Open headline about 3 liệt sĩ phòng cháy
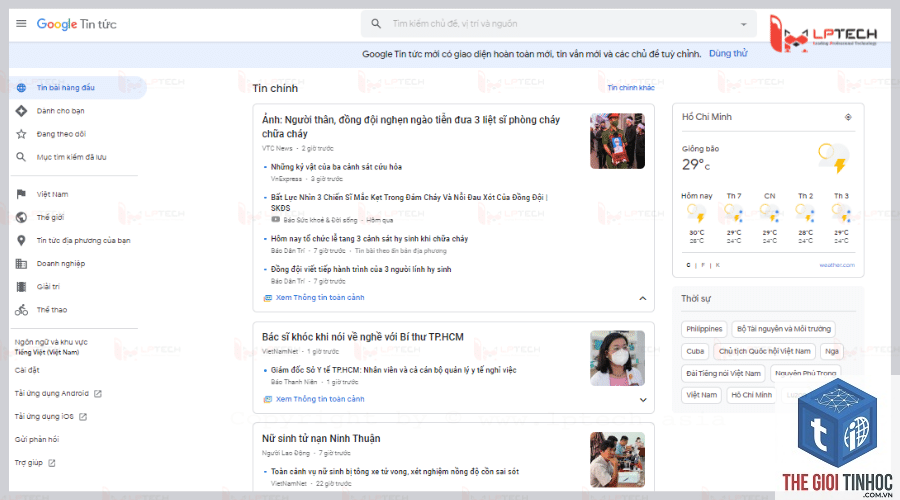This screenshot has height=500, width=900. [x=411, y=126]
